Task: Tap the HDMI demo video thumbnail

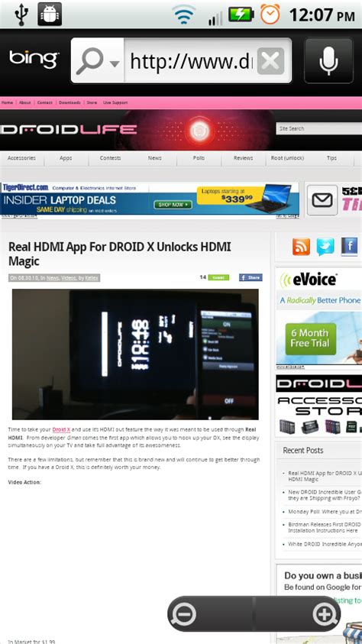Action: (x=135, y=354)
